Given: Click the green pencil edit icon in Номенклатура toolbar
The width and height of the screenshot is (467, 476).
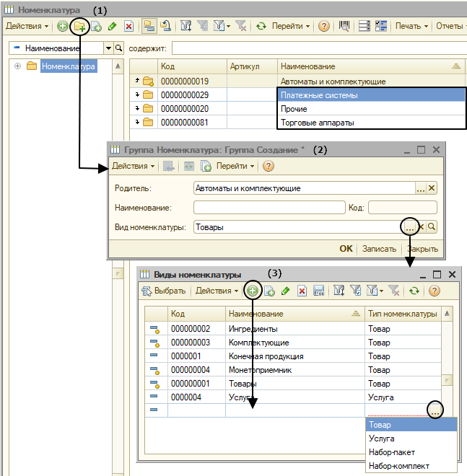Looking at the screenshot, I should coord(112,27).
